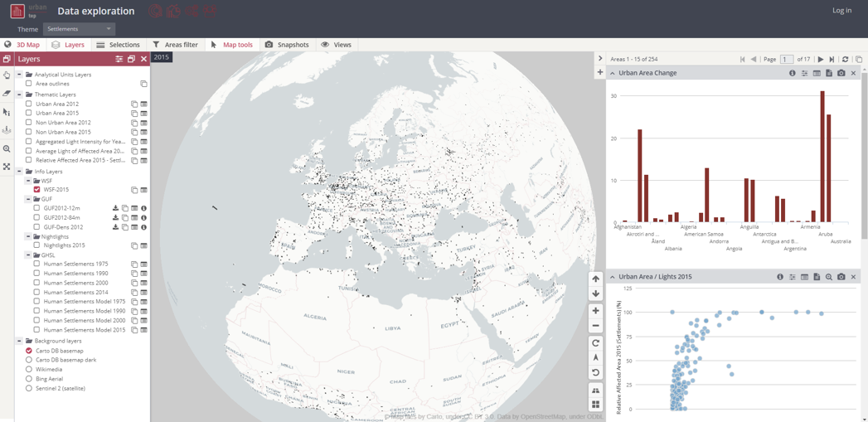Open the Theme dropdown showing Settlements
The height and width of the screenshot is (422, 868).
pos(79,29)
